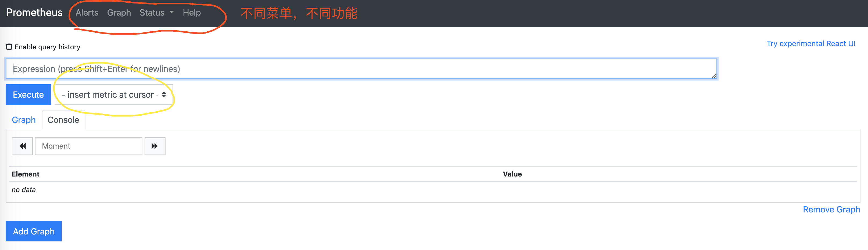Open the Status dropdown menu
Viewport: 868px width, 250px height.
coord(157,12)
